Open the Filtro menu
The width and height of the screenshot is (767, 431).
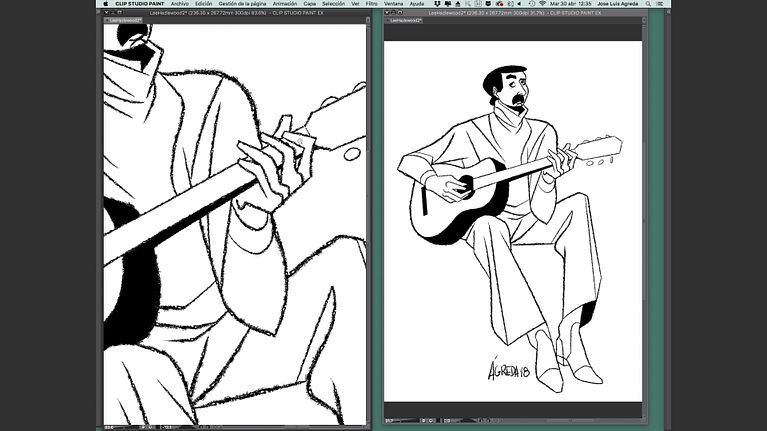point(372,4)
